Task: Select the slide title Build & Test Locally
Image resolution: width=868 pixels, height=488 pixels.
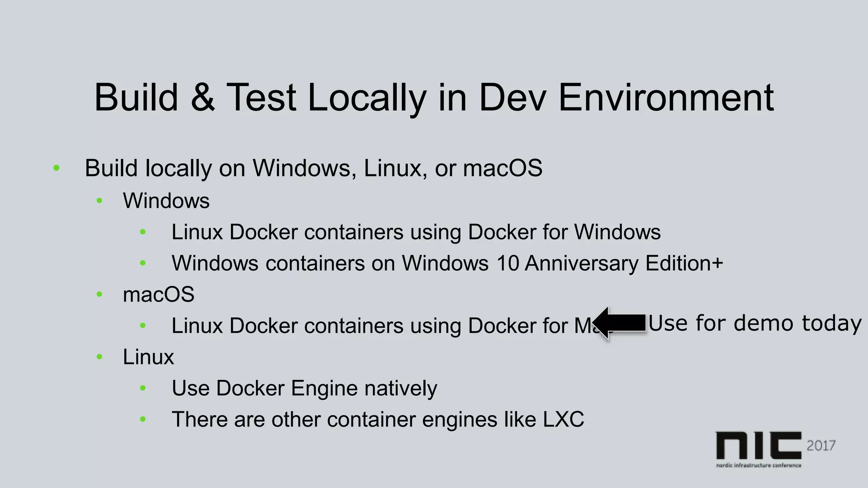Action: (434, 98)
